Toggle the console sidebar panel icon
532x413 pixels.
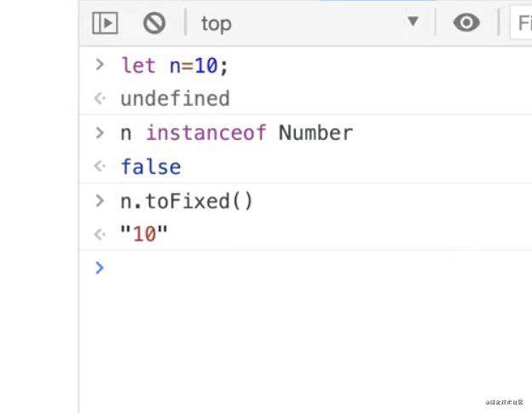coord(105,23)
